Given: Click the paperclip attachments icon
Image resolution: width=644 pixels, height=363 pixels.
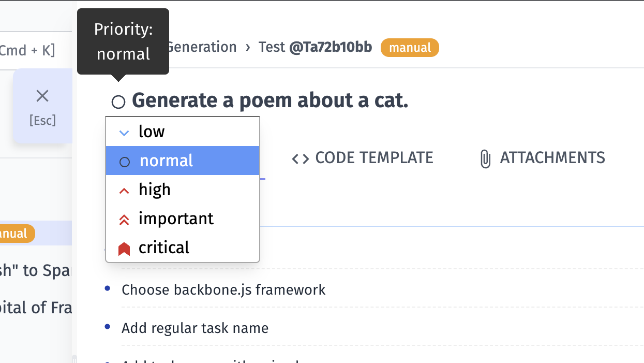Looking at the screenshot, I should pos(485,159).
